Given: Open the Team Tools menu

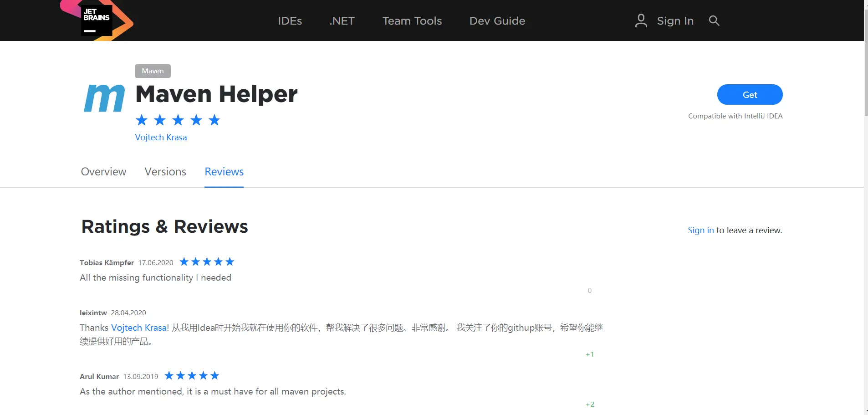Looking at the screenshot, I should 412,20.
